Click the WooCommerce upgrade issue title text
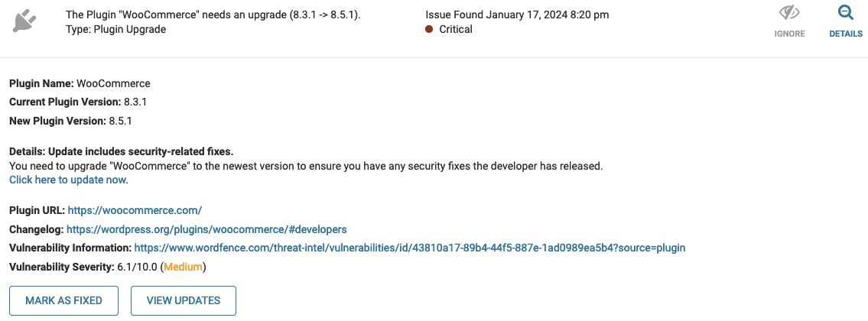 tap(213, 15)
